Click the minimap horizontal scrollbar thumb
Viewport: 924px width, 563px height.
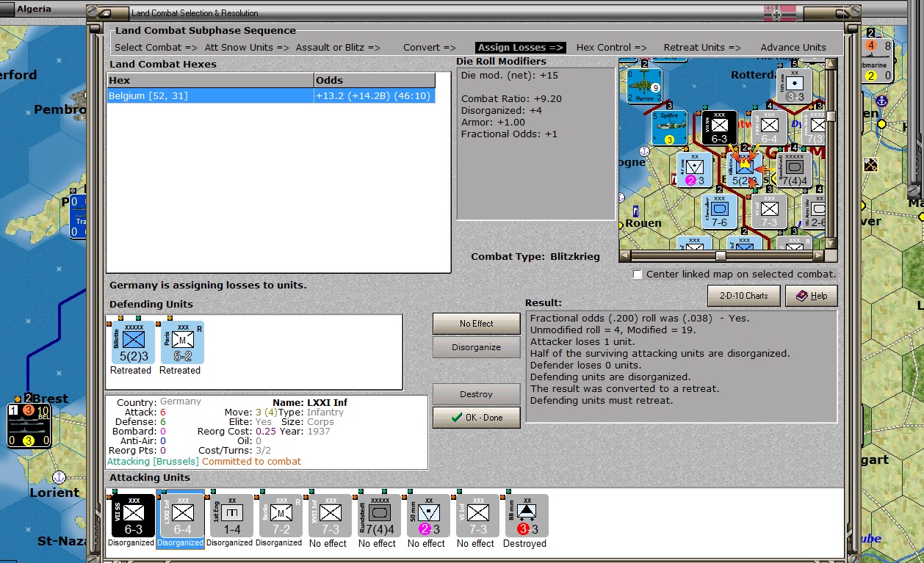(721, 255)
